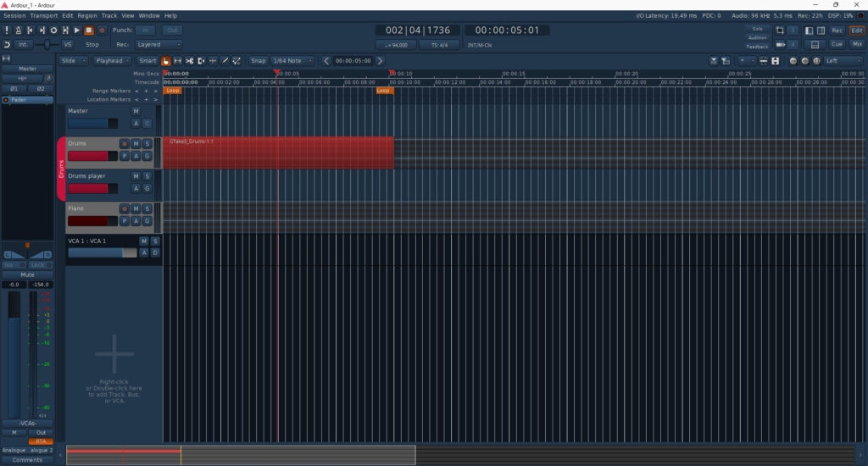The width and height of the screenshot is (868, 466).
Task: Click the Play transport button
Action: click(x=77, y=31)
